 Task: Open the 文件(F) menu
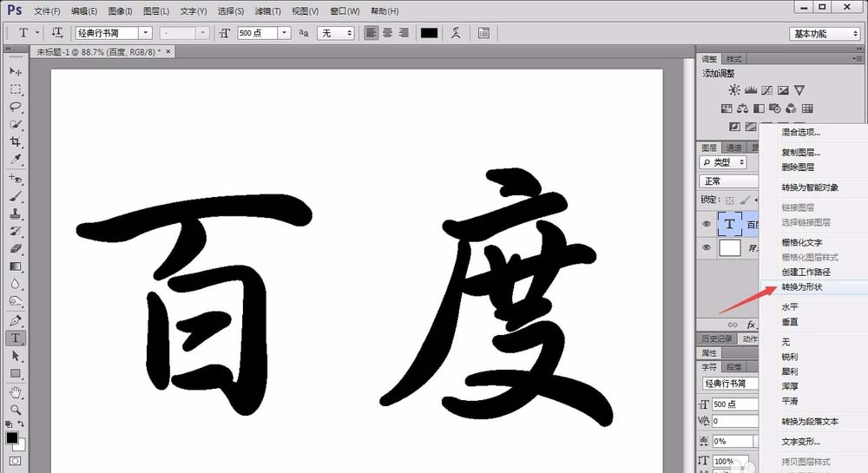click(47, 11)
